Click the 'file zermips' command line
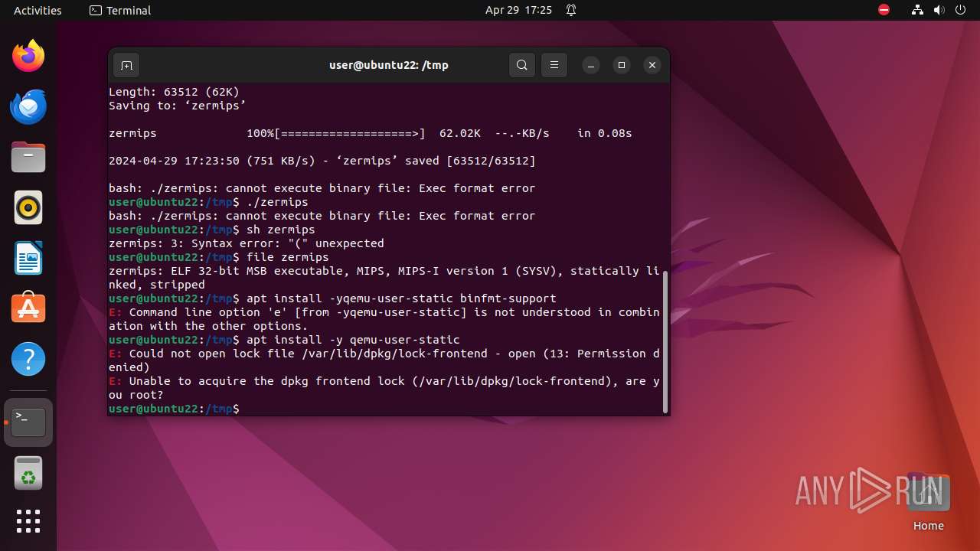 (x=219, y=257)
